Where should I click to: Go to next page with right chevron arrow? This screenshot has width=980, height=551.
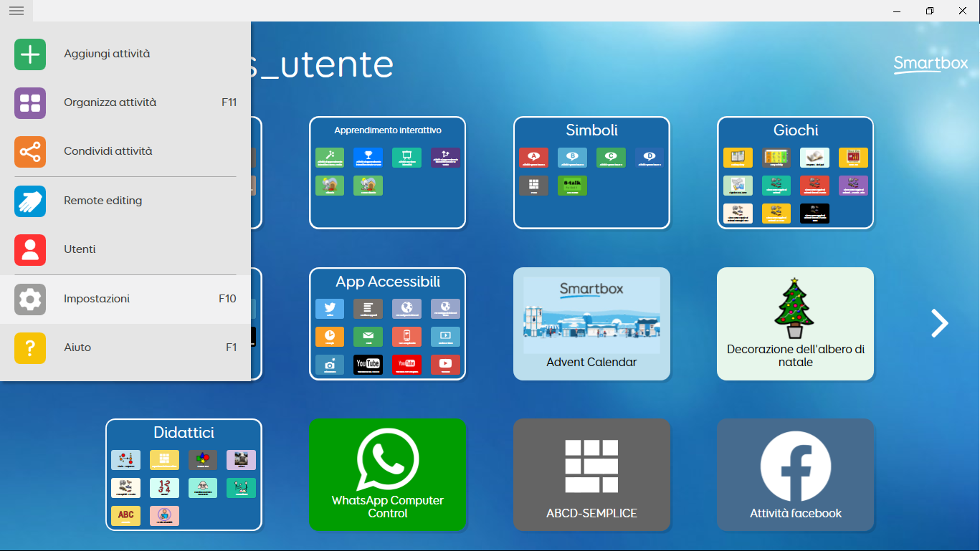pyautogui.click(x=939, y=323)
